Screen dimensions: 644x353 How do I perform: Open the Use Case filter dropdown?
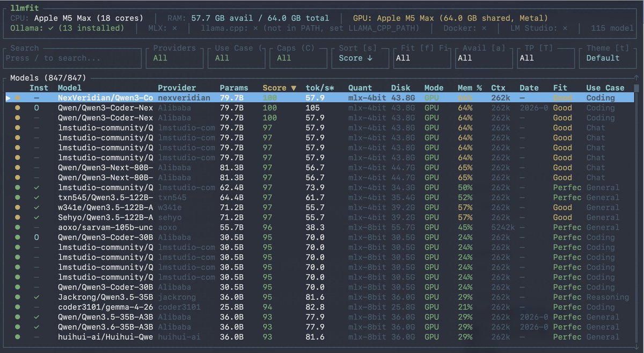click(236, 57)
